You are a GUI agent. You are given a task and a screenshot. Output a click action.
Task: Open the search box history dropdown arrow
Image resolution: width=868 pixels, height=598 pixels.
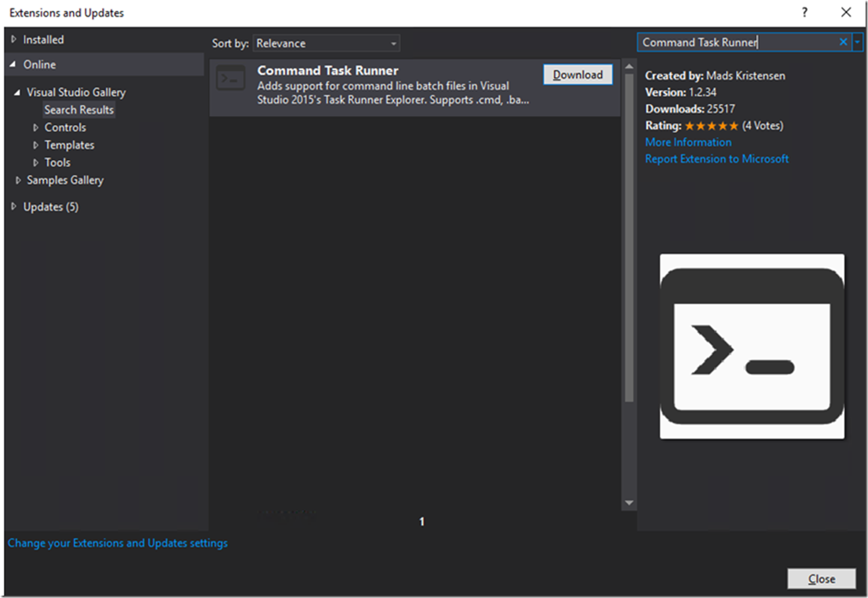[858, 42]
